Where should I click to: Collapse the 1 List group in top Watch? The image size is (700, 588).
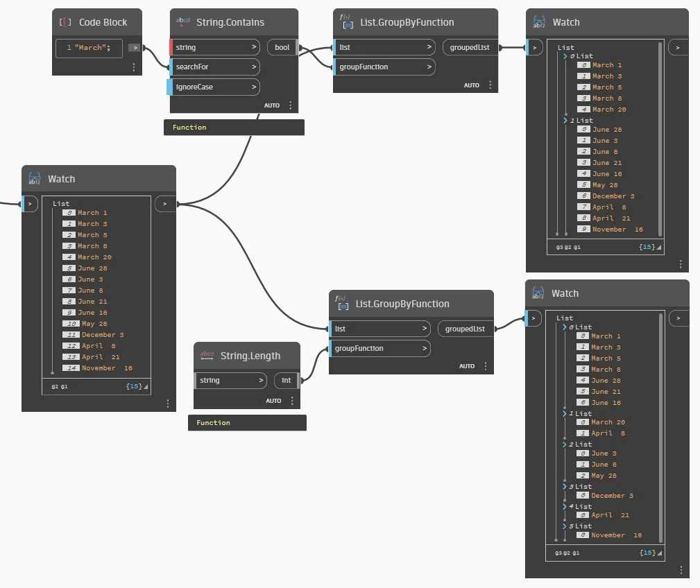pos(565,121)
